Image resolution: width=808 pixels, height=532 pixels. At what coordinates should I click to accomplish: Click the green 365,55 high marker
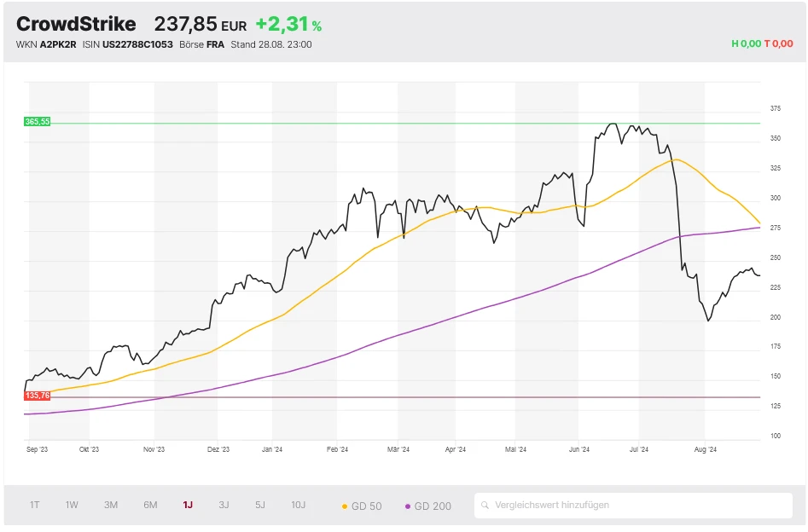(x=38, y=122)
